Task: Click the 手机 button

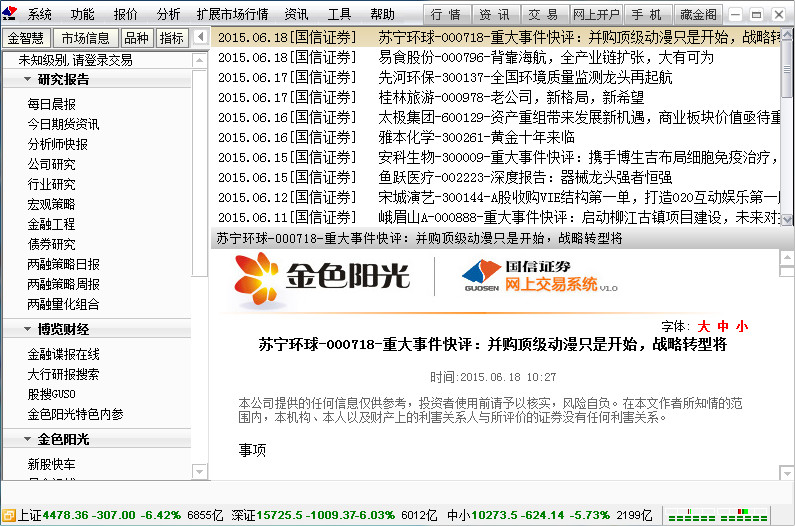Action: 648,15
